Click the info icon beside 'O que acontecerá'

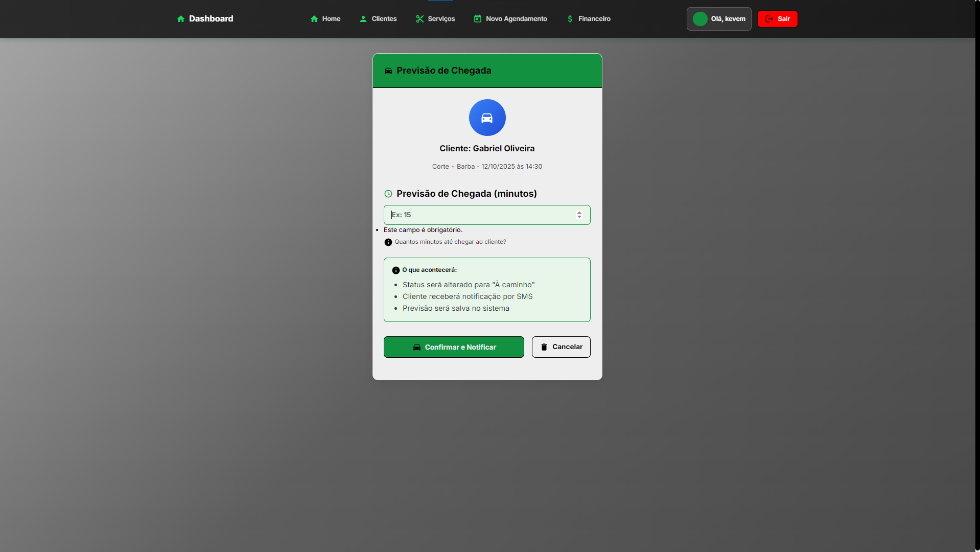[395, 270]
